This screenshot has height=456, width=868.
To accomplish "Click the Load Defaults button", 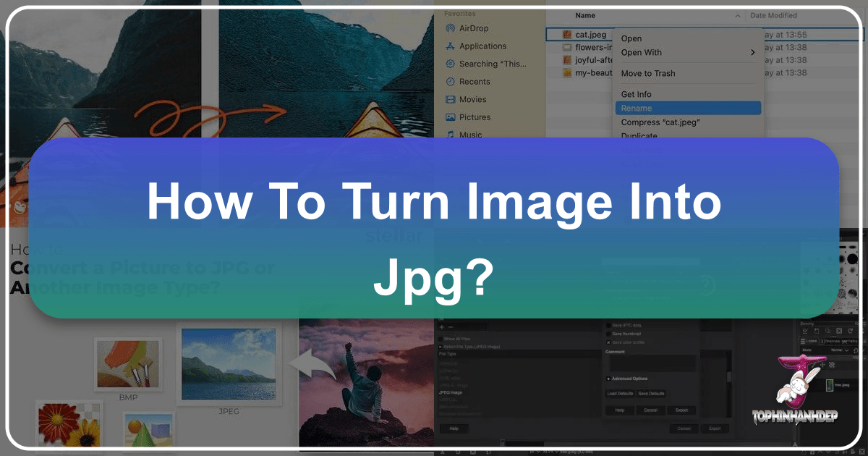I will click(x=619, y=394).
